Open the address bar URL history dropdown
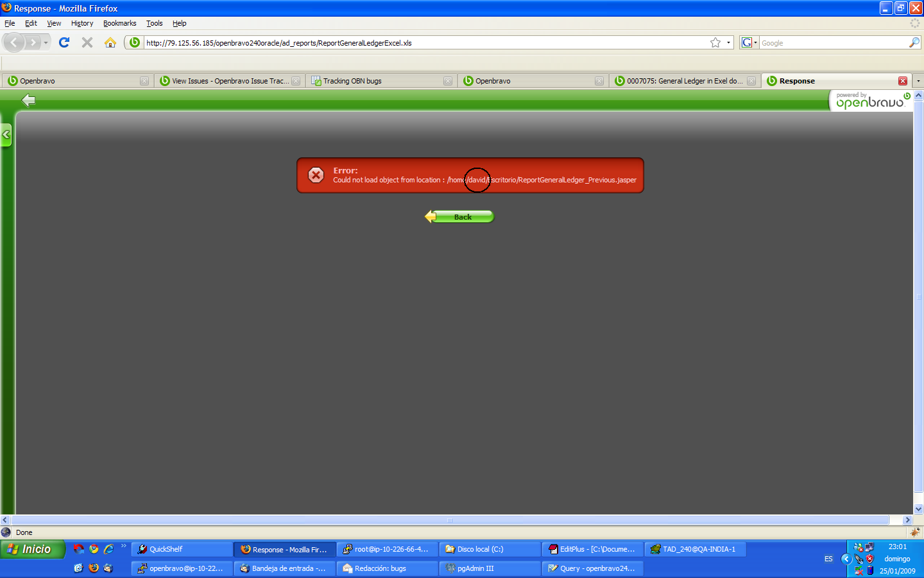 (x=728, y=42)
